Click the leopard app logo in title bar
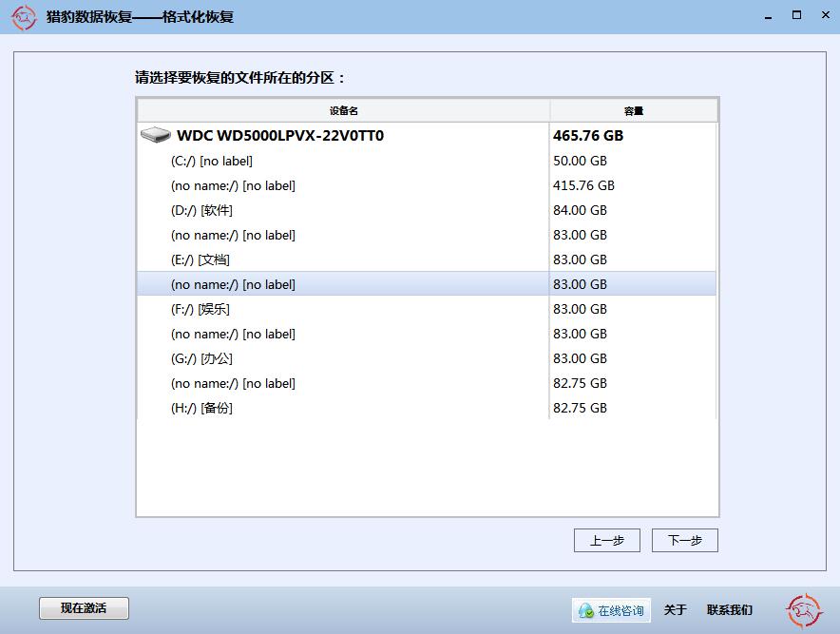Screen dimensions: 840x634 pyautogui.click(x=24, y=17)
